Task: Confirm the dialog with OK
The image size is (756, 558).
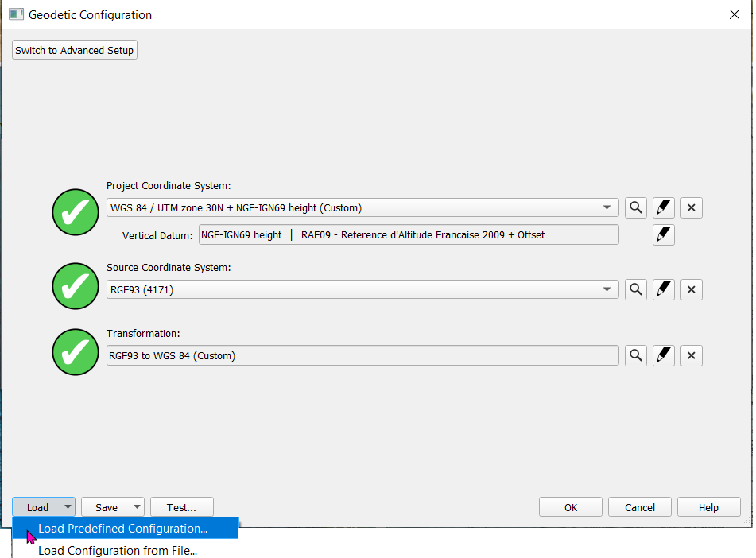Action: [x=571, y=507]
